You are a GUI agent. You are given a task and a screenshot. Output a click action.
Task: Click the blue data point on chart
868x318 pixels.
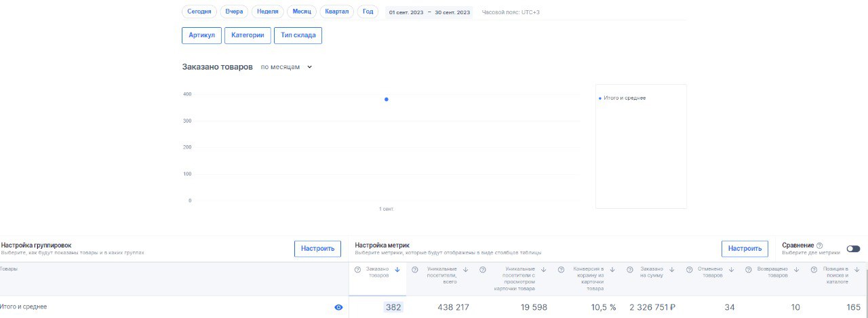tap(387, 99)
